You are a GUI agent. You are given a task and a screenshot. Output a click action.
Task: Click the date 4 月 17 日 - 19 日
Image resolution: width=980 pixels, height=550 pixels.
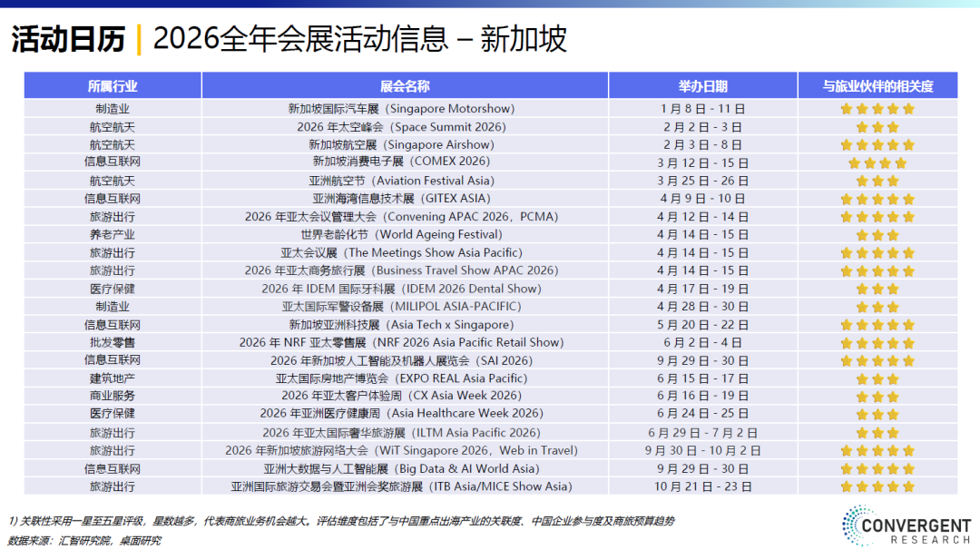[702, 289]
